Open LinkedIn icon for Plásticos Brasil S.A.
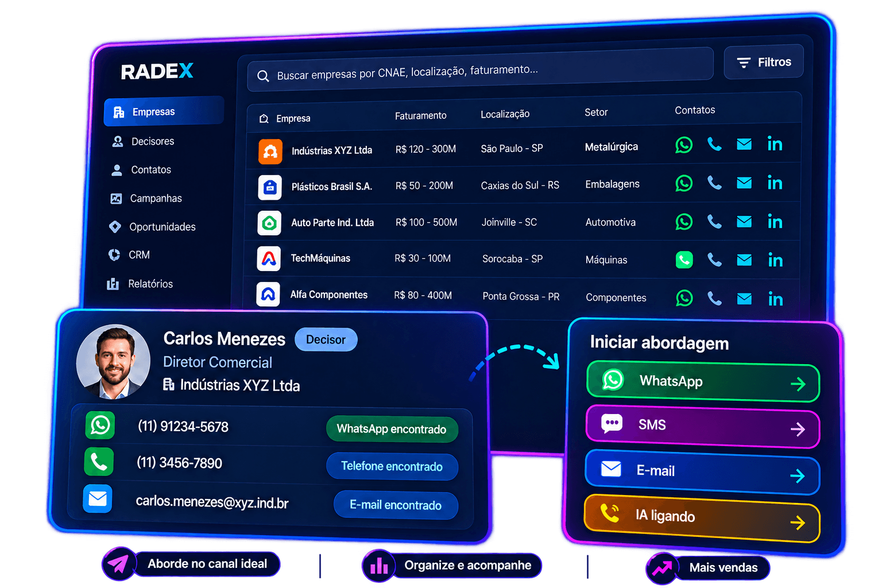The height and width of the screenshot is (588, 882). click(775, 183)
